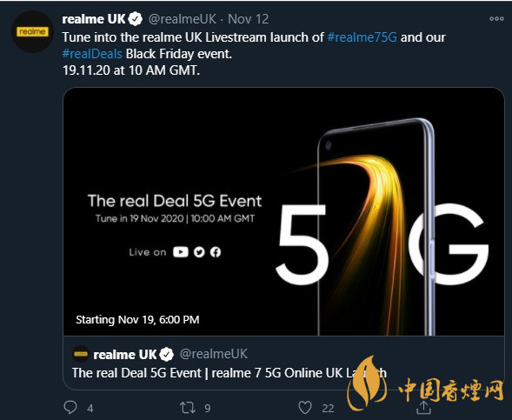Viewport: 512px width, 420px height.
Task: Retweet using the retweet arrows icon
Action: pyautogui.click(x=188, y=408)
